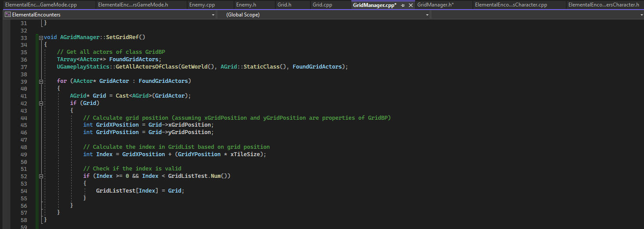Click line number 49 in the margin

[x=24, y=154]
